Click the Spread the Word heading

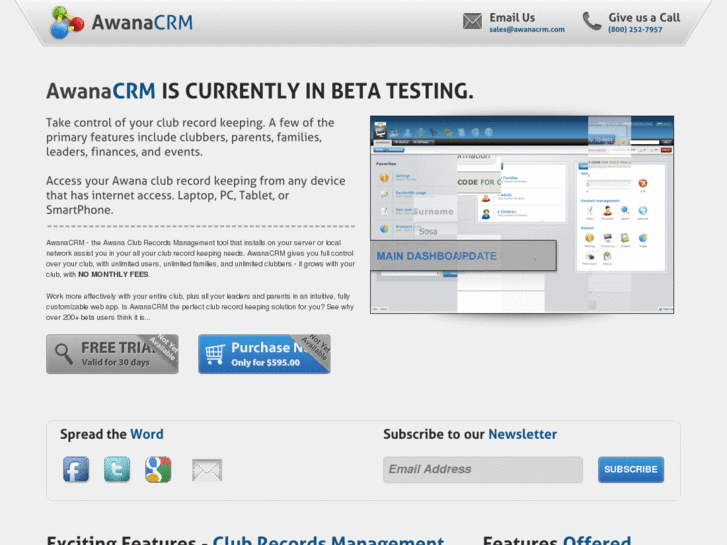(x=112, y=434)
